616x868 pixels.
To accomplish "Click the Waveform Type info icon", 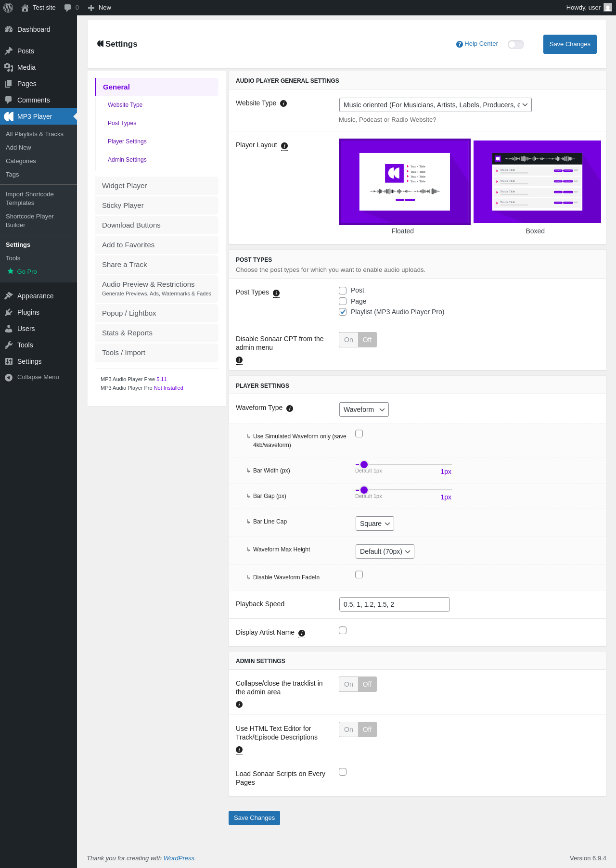I will coord(290,408).
